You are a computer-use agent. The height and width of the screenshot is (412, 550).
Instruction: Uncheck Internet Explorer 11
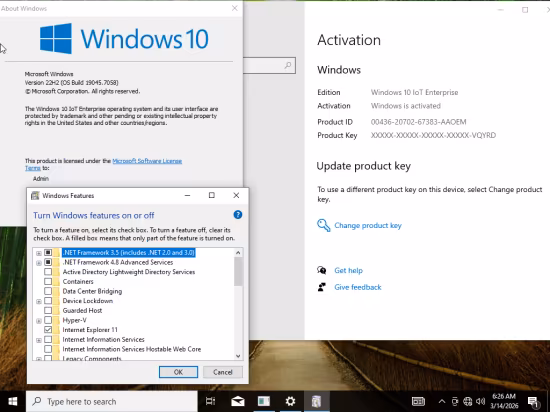48,330
